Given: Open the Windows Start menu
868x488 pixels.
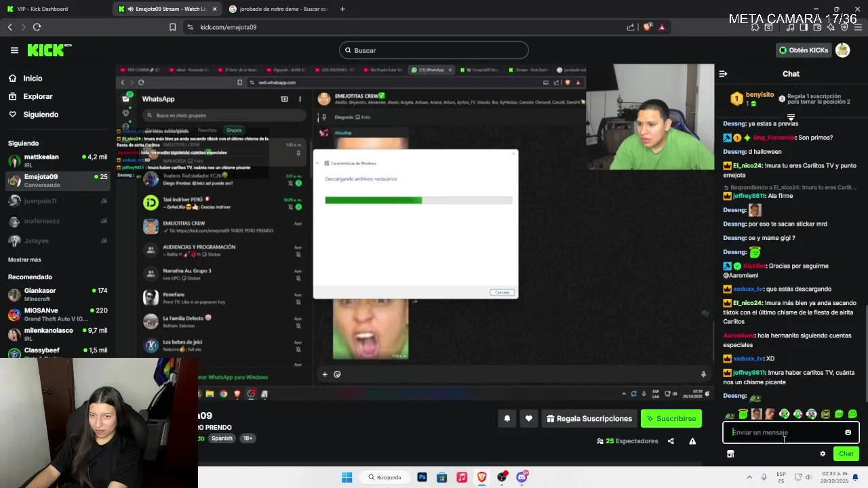Looking at the screenshot, I should point(347,477).
